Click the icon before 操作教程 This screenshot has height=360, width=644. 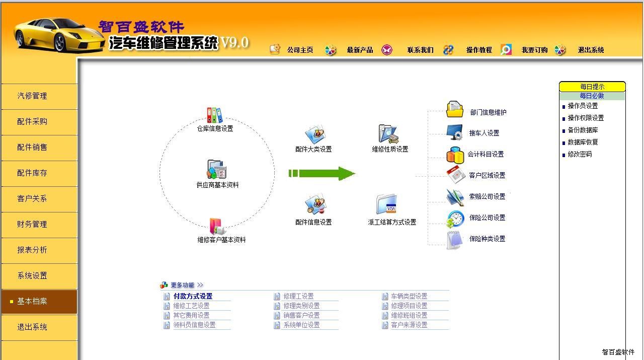tap(448, 50)
